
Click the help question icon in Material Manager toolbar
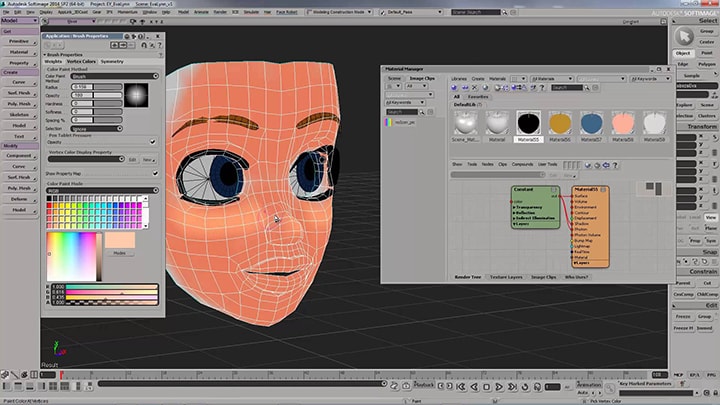coord(542,88)
